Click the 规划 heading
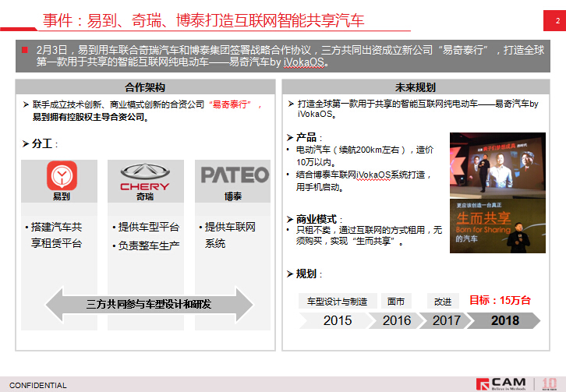Screen dimensions: 566x392 (306, 274)
